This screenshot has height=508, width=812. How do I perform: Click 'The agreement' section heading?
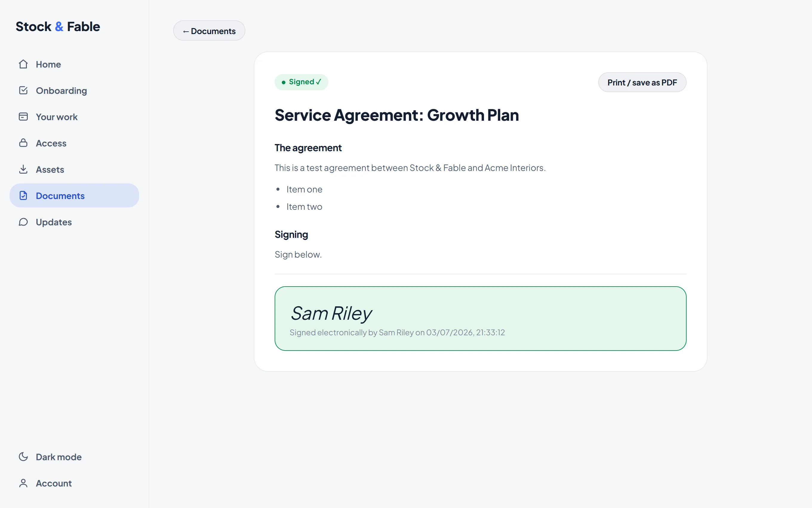308,148
